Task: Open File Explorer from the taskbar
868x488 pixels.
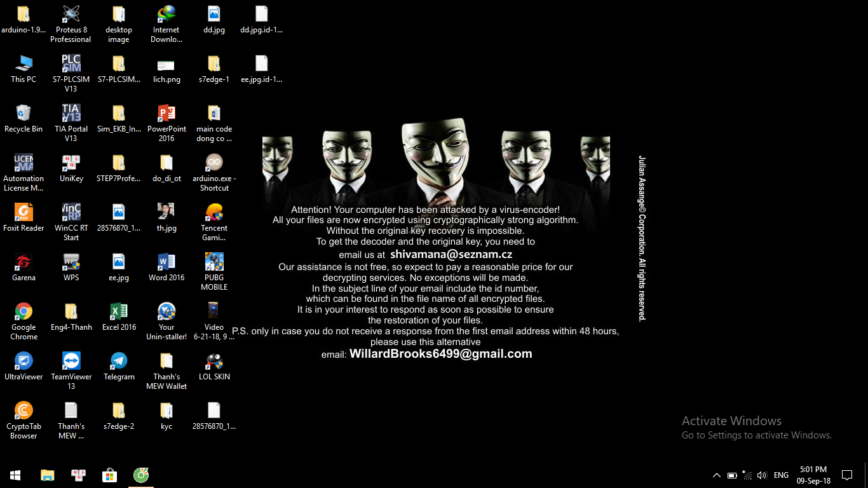Action: (x=48, y=475)
